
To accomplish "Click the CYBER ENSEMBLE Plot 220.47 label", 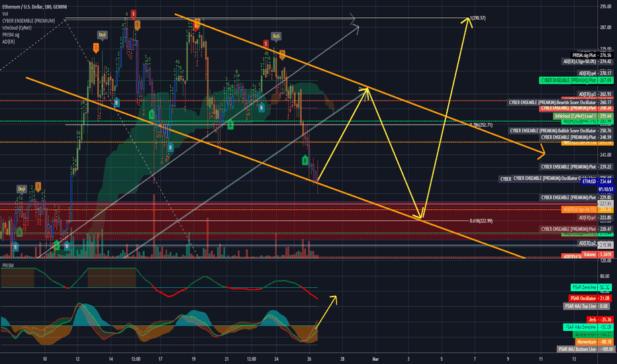I will click(x=576, y=229).
